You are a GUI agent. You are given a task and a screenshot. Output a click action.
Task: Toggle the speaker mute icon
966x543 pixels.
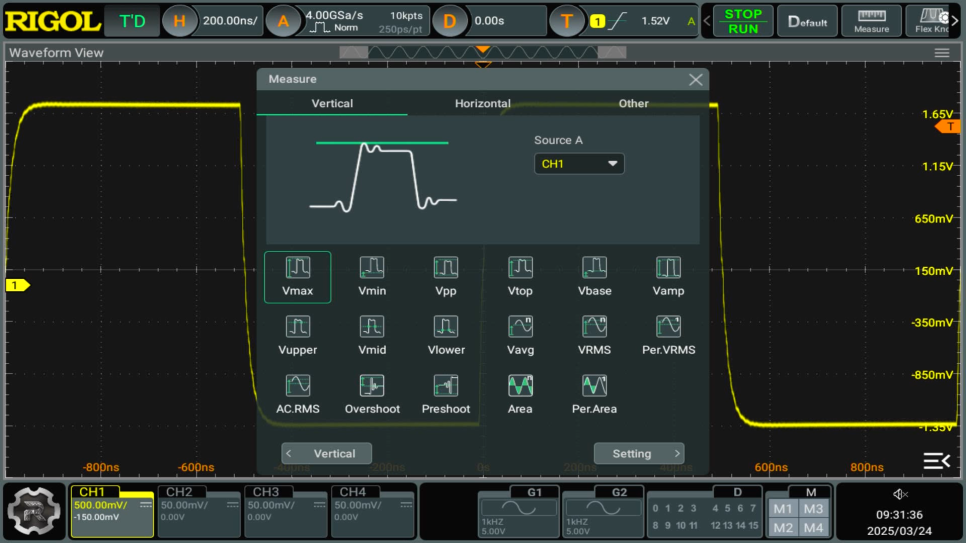click(x=900, y=494)
